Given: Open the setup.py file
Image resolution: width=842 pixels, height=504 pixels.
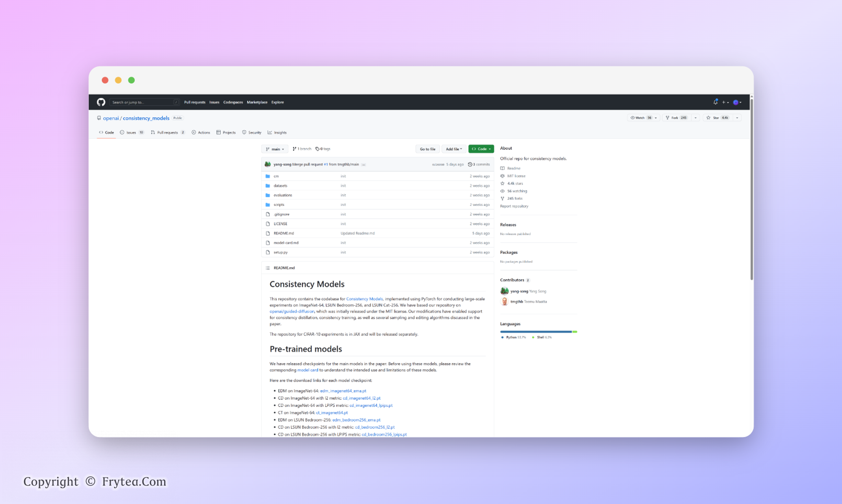Looking at the screenshot, I should [x=280, y=252].
